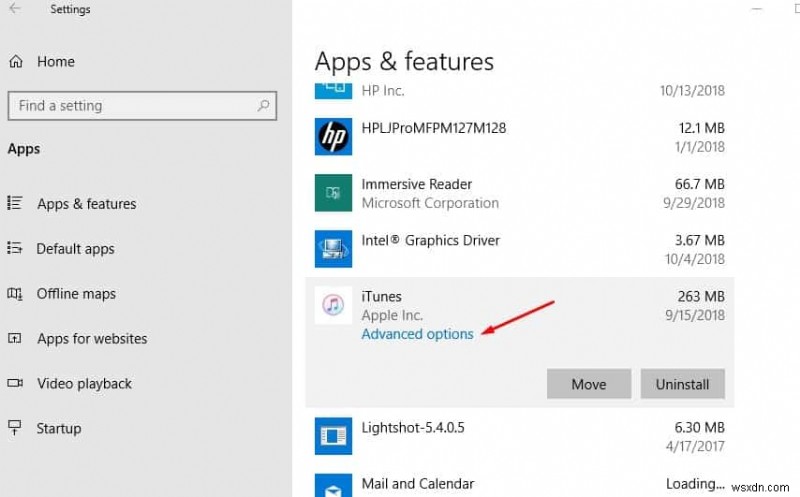Click the Find a setting field
The height and width of the screenshot is (497, 800).
pyautogui.click(x=142, y=106)
